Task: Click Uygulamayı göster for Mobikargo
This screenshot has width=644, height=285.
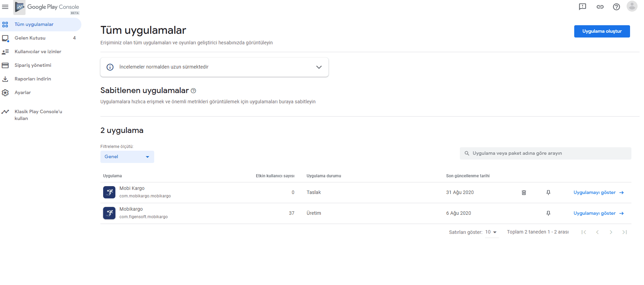Action: (x=594, y=213)
